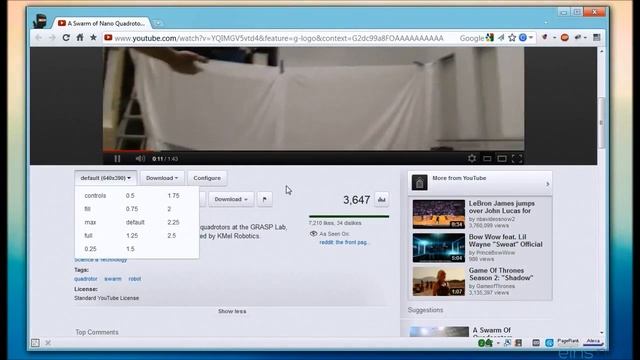Mute the video using the speaker icon

[x=140, y=158]
